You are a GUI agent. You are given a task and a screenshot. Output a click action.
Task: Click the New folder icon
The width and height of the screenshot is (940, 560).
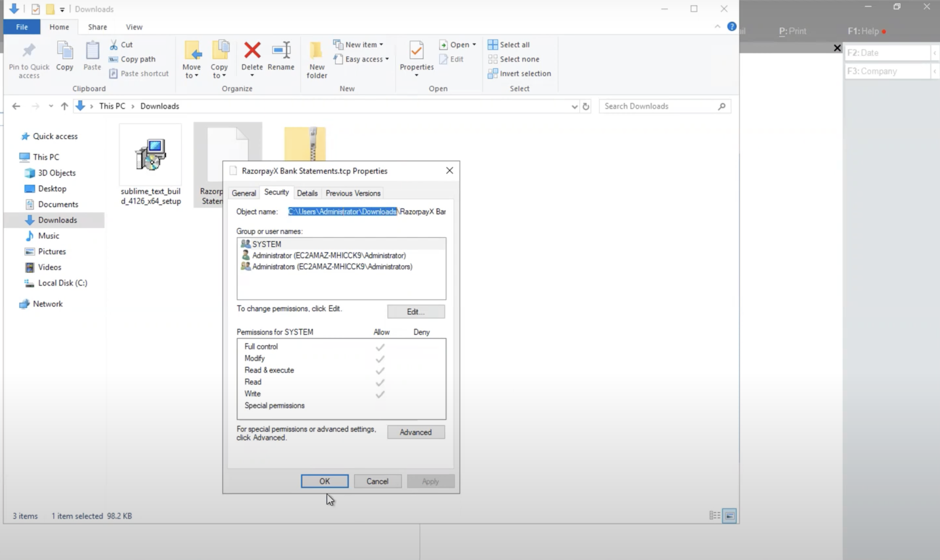click(317, 51)
